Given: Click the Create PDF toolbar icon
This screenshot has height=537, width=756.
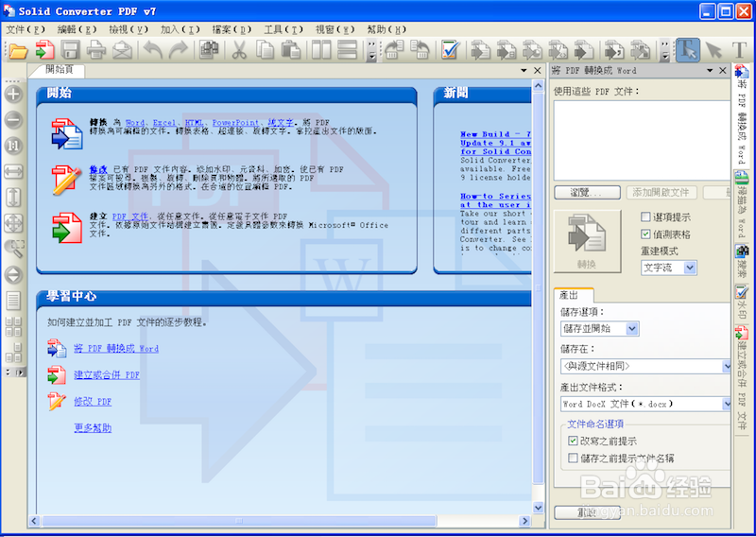Looking at the screenshot, I should tap(44, 50).
